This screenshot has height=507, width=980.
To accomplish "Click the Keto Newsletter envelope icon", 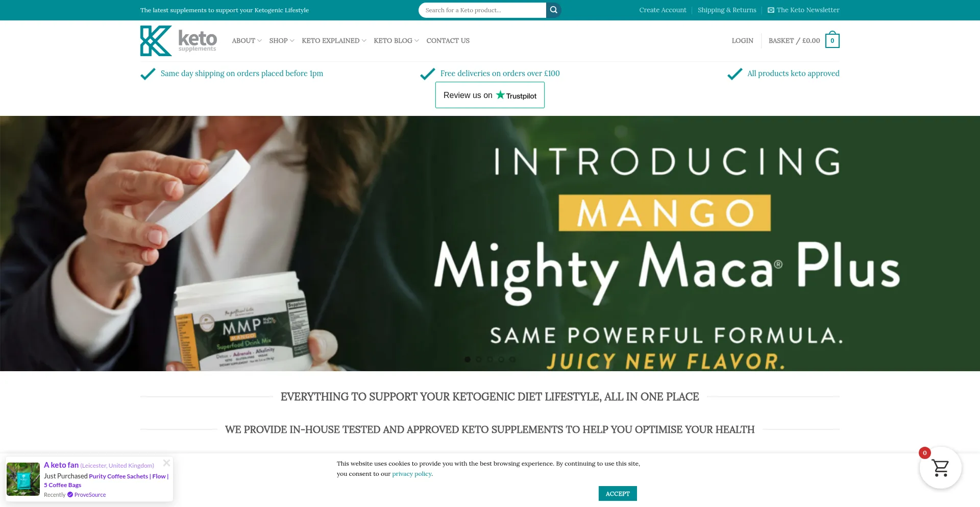I will pos(771,10).
